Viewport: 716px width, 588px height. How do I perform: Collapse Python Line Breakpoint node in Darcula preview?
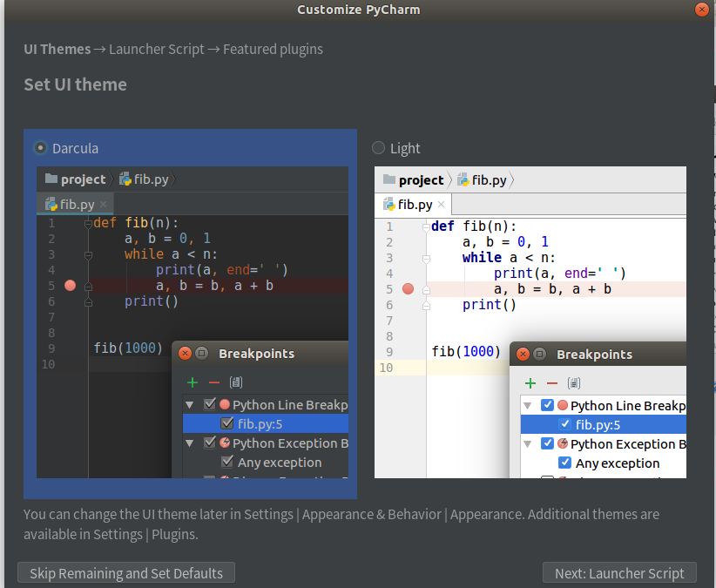click(x=190, y=405)
